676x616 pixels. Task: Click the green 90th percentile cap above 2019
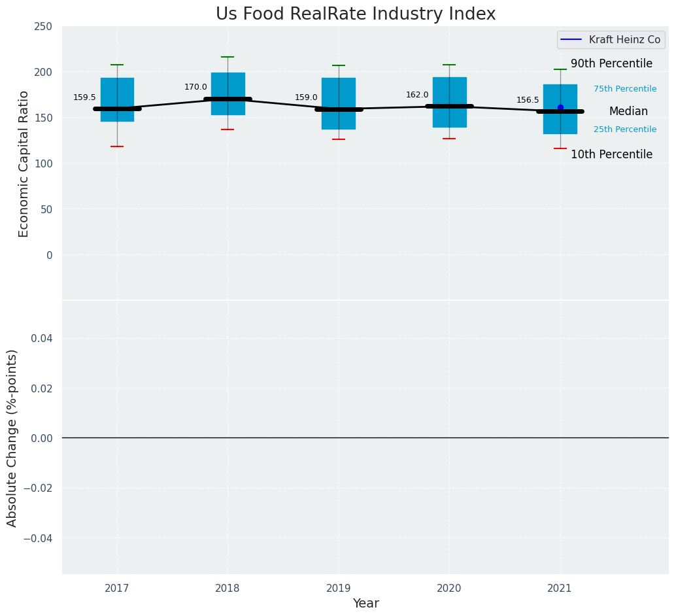point(339,65)
